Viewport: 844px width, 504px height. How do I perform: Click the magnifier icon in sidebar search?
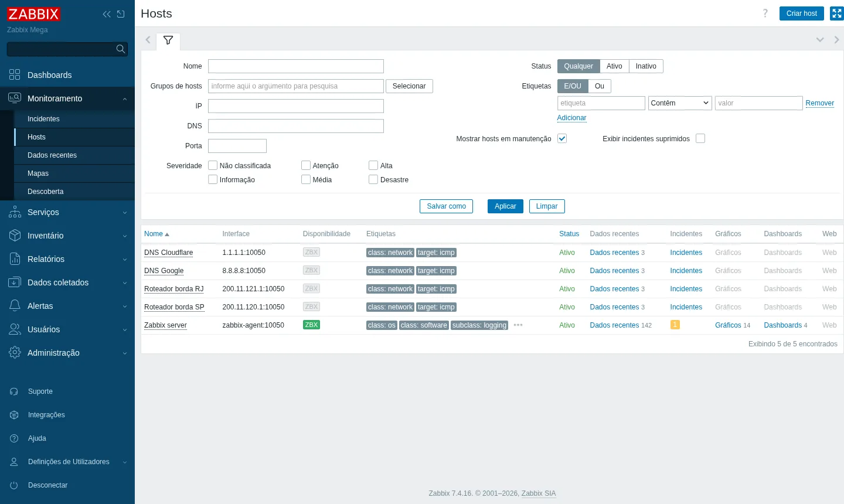tap(120, 49)
